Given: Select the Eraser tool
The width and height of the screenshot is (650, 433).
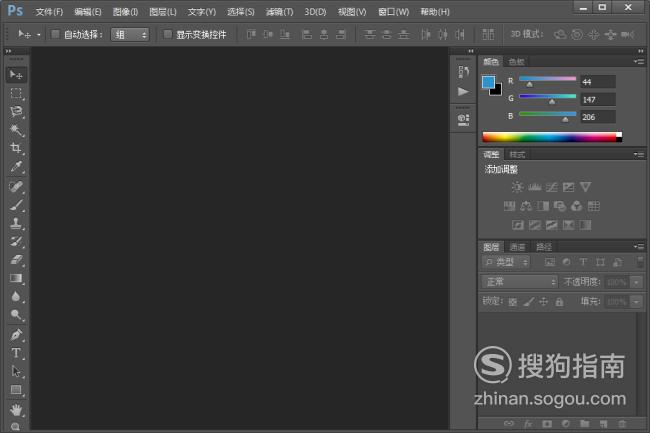Looking at the screenshot, I should point(16,260).
